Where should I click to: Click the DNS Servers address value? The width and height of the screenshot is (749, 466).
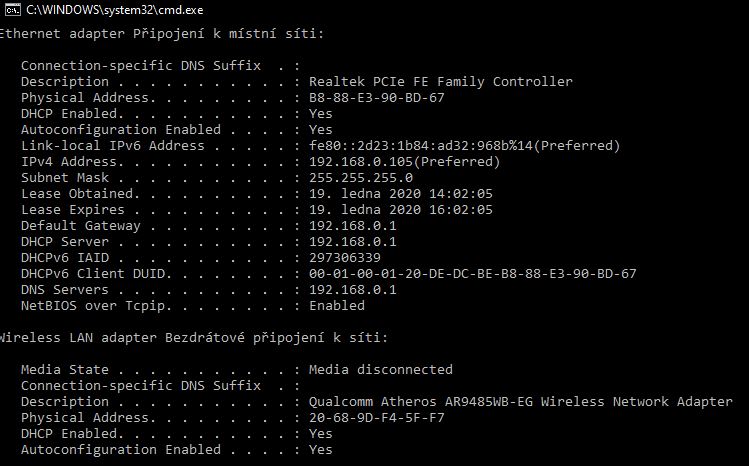pos(353,290)
